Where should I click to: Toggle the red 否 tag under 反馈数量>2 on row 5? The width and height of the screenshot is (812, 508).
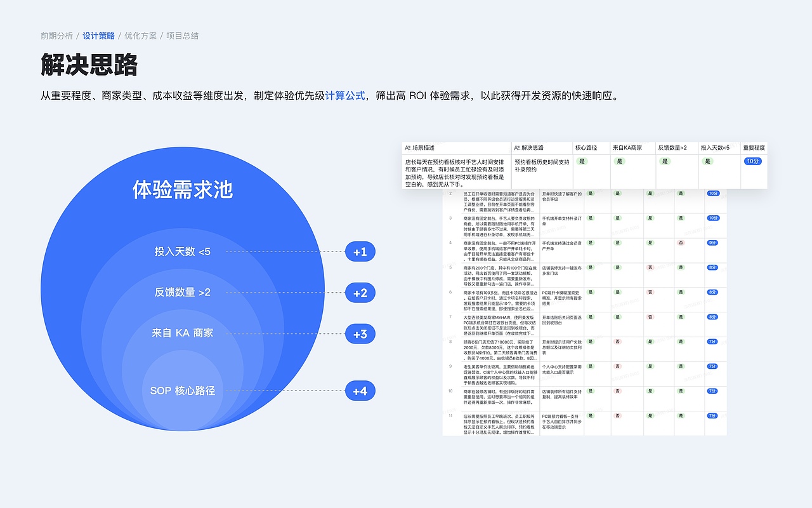(650, 267)
